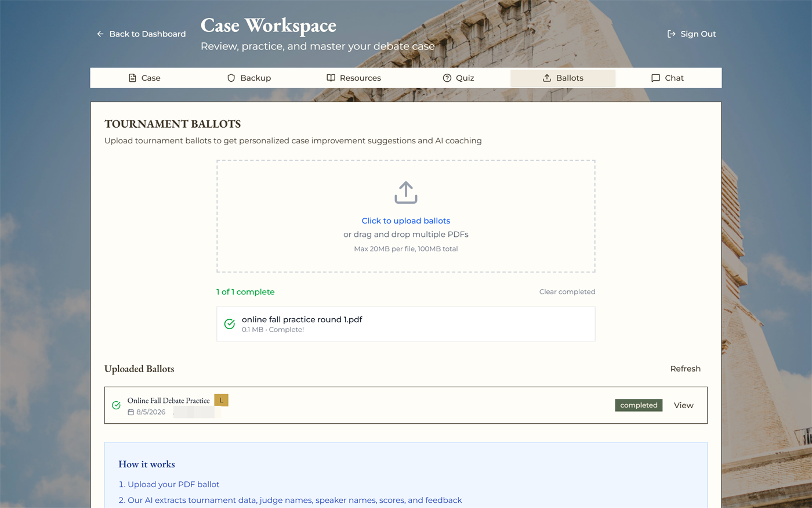Screen dimensions: 812x508
Task: Click the How it works heading
Action: (x=147, y=464)
